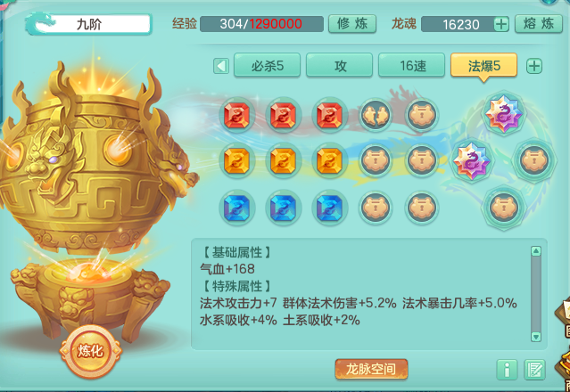The width and height of the screenshot is (570, 392).
Task: Click the 修炼 button
Action: (352, 24)
